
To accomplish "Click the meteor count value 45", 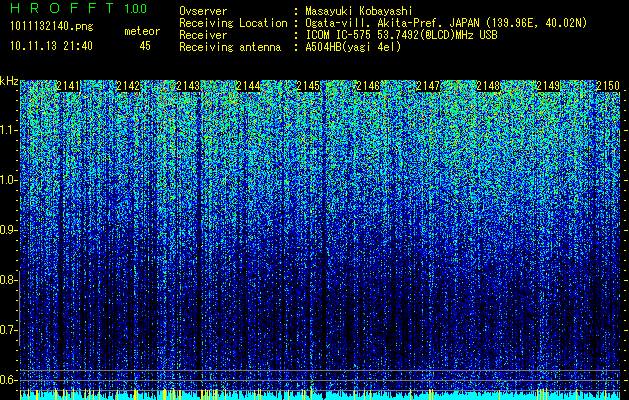I will [x=145, y=46].
